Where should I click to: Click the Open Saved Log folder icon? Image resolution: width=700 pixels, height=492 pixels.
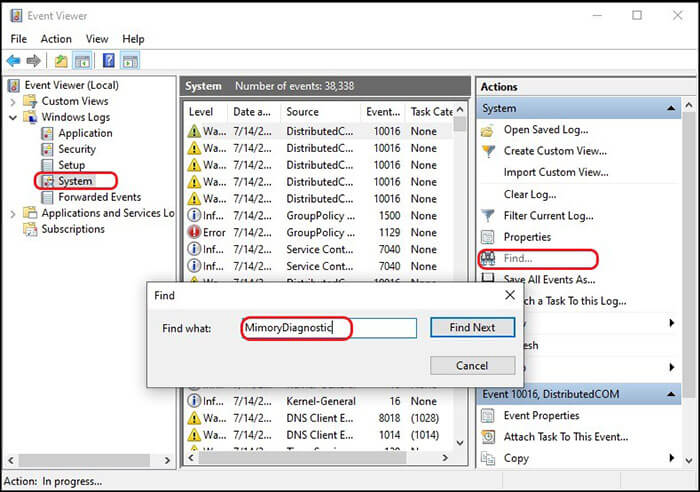488,130
